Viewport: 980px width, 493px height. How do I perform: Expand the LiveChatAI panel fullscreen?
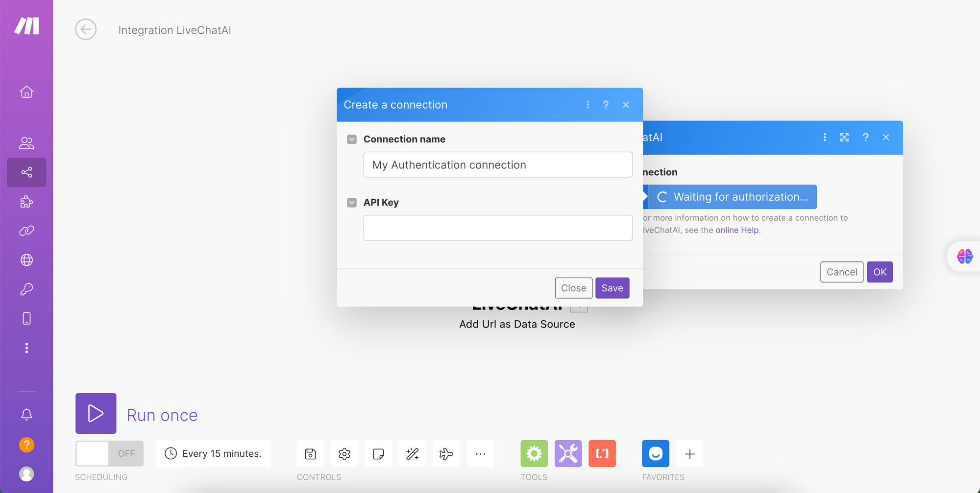[844, 137]
